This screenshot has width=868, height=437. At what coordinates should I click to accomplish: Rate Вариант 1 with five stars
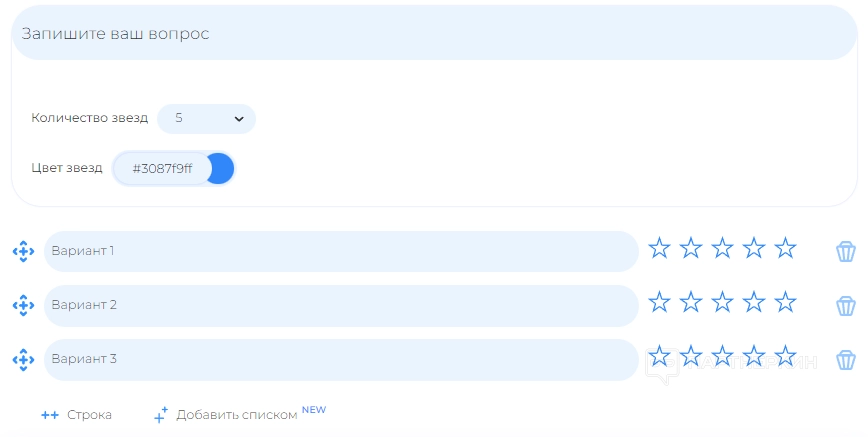786,248
